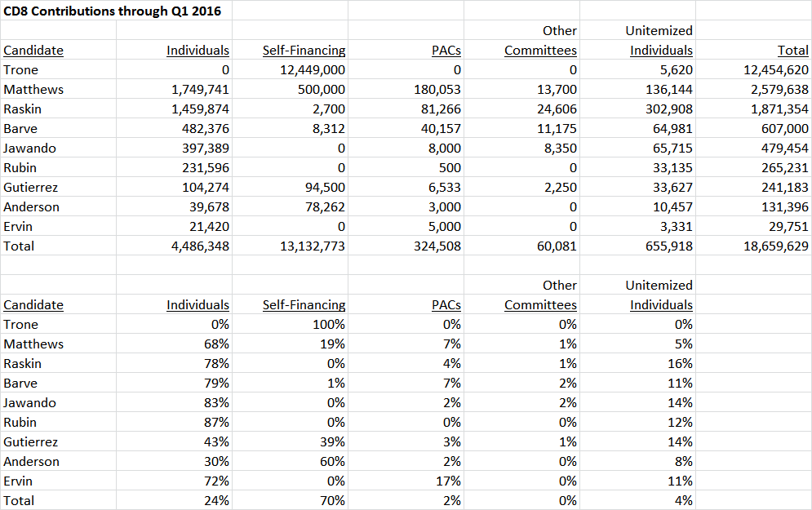This screenshot has height=510, width=812.
Task: Click Raskin unitemized individuals value 302,908
Action: pyautogui.click(x=668, y=109)
